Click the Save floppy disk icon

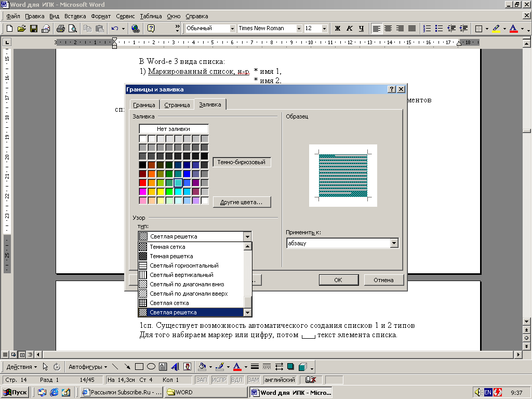[x=34, y=29]
